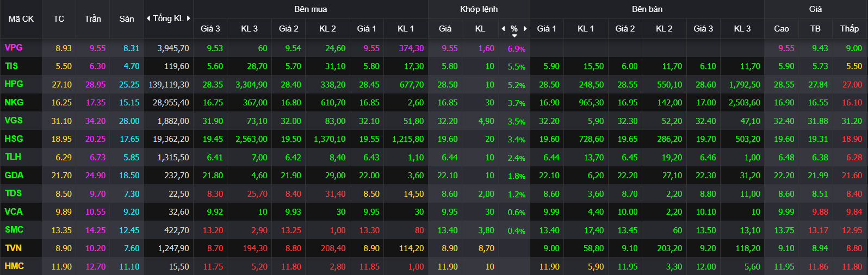868x275 pixels.
Task: Click VCA percent change 0.6%
Action: coord(517,212)
